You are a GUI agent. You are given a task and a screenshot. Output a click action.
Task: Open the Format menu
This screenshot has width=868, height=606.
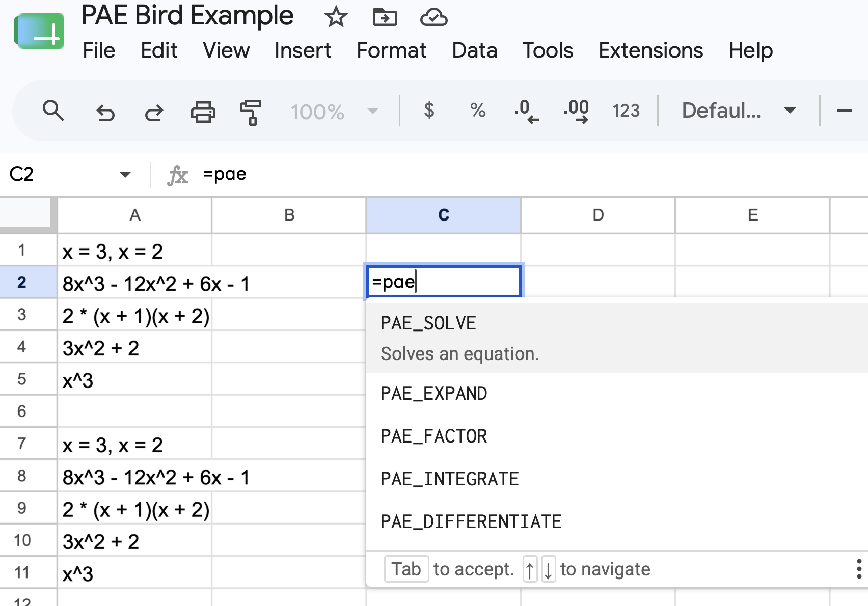391,50
